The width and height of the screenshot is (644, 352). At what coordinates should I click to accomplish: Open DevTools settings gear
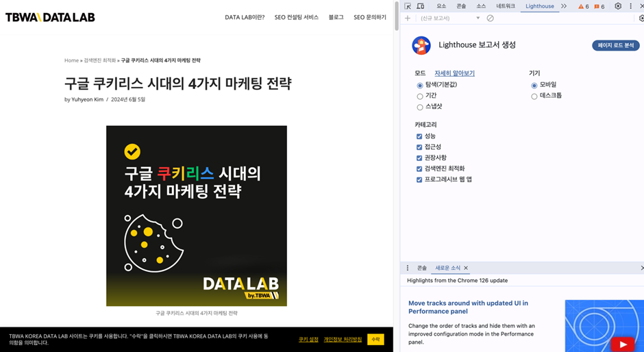(618, 6)
